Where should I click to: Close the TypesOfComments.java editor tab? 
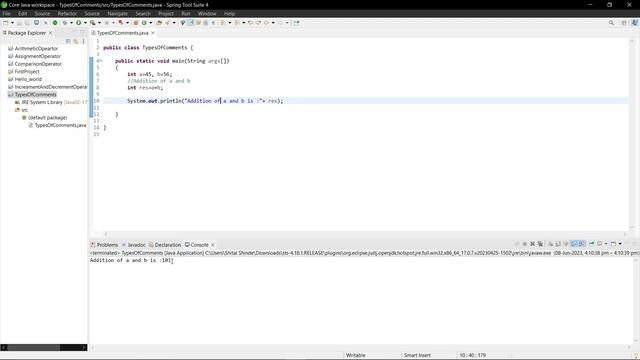pyautogui.click(x=153, y=33)
